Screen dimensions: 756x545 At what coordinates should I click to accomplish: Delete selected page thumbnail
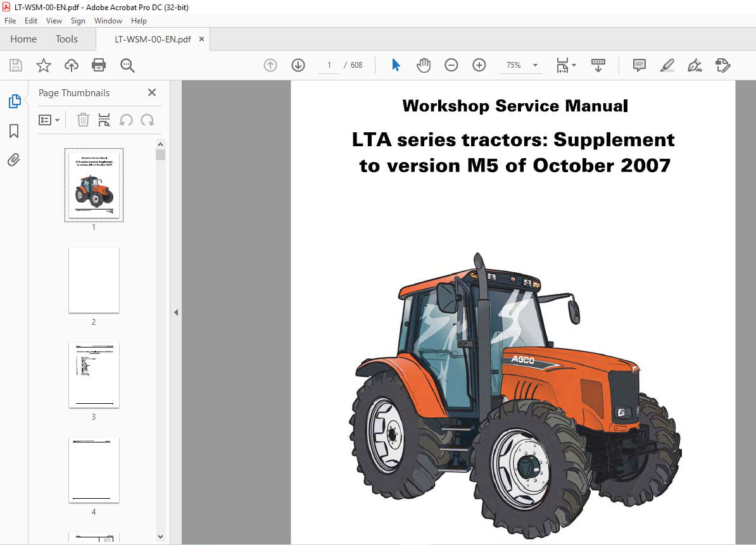[83, 120]
